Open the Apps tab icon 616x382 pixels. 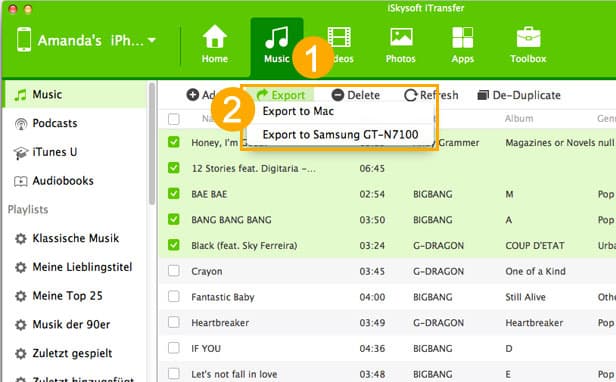tap(462, 37)
